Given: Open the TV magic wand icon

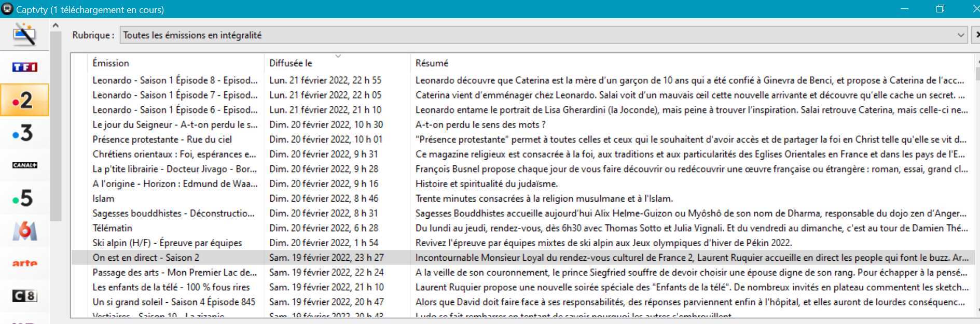Looking at the screenshot, I should 24,35.
